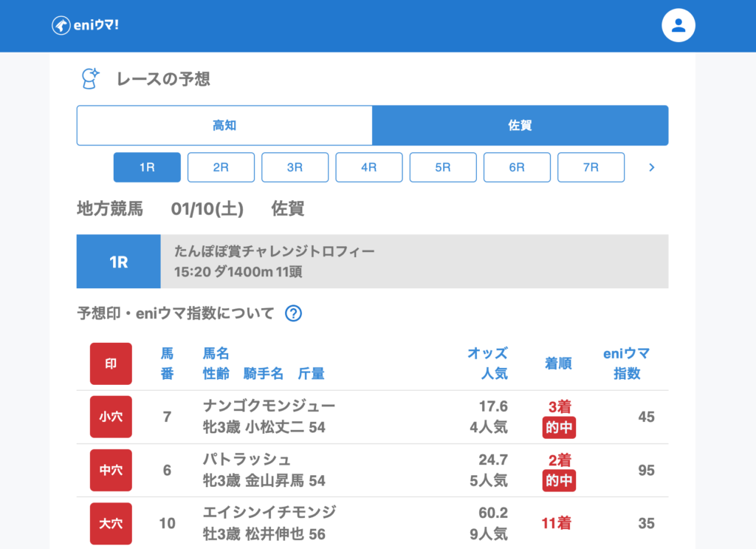Pick the 6R race button
756x549 pixels.
click(x=517, y=168)
